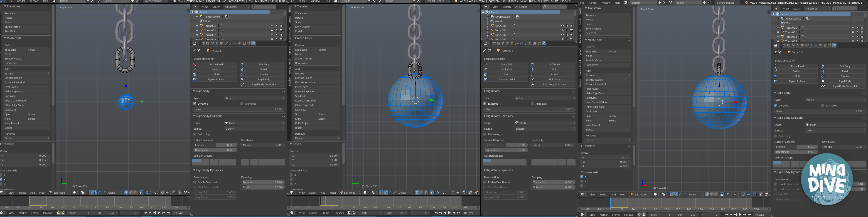This screenshot has width=868, height=217.
Task: Click Cloth physics button in middle window
Action: tap(507, 74)
